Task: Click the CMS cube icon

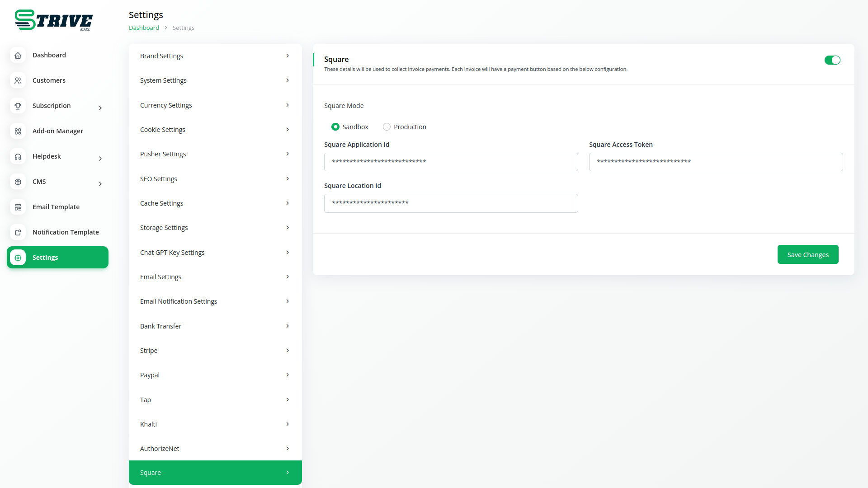Action: coord(18,182)
